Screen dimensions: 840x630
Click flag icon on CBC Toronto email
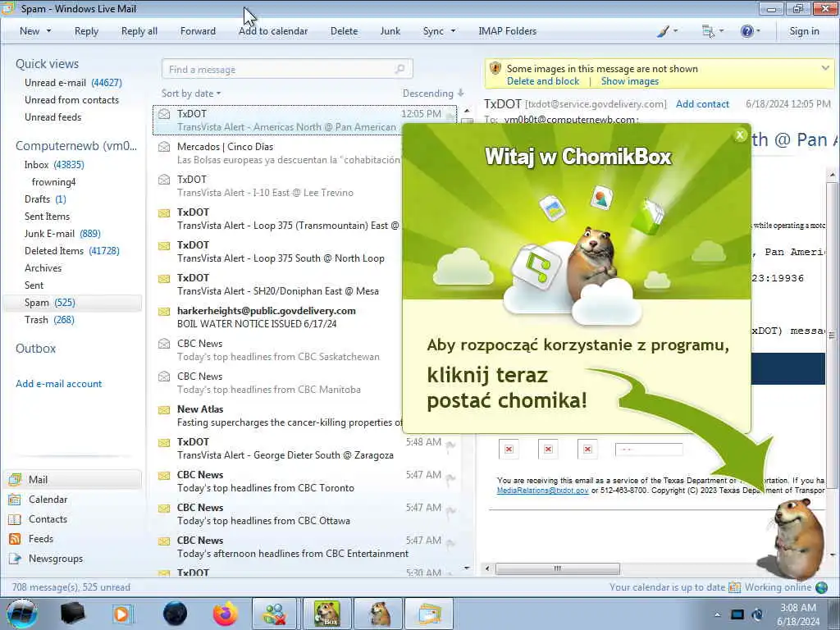[x=450, y=478]
